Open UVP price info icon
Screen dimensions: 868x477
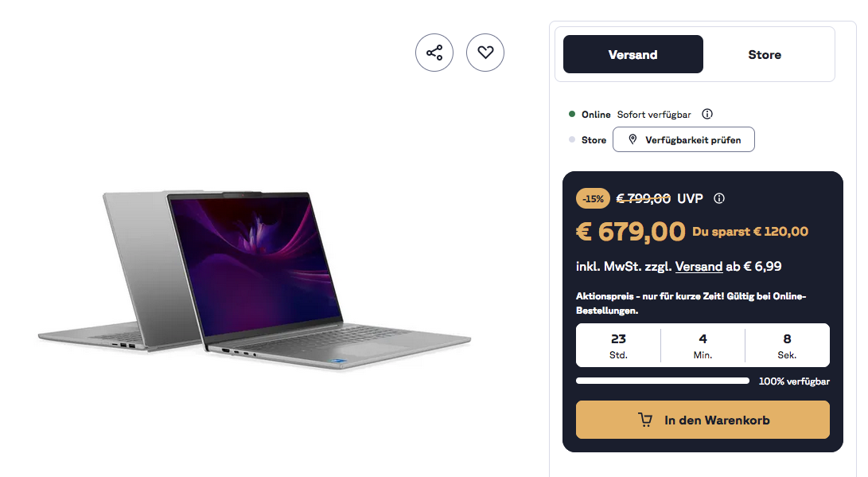(719, 198)
